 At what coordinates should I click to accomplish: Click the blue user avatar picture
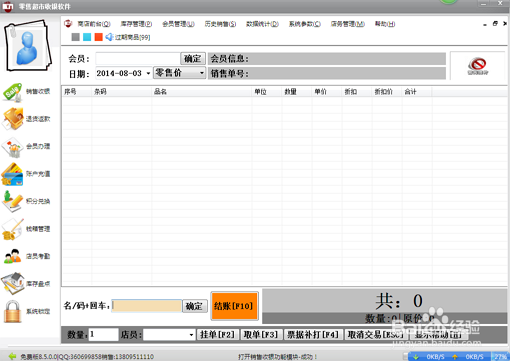pos(27,46)
